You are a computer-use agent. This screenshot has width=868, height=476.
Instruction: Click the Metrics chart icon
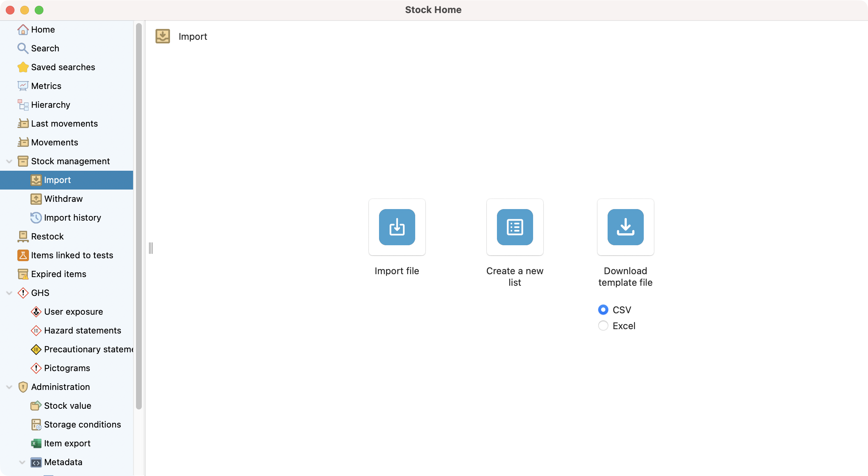[x=23, y=86]
